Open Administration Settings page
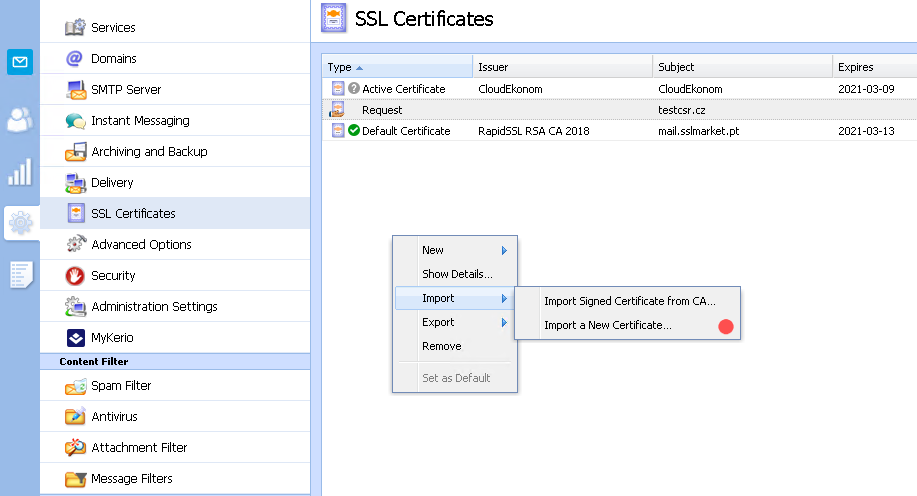The width and height of the screenshot is (917, 496). [x=175, y=306]
